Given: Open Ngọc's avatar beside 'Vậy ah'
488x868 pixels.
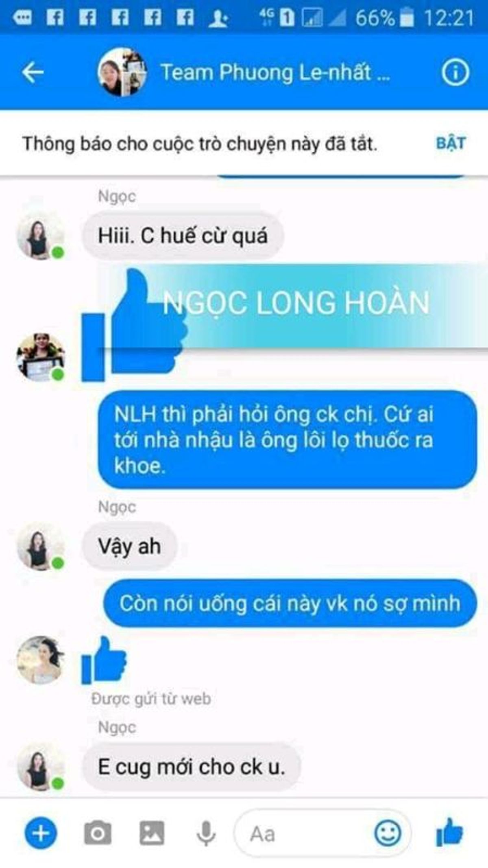Looking at the screenshot, I should click(40, 547).
